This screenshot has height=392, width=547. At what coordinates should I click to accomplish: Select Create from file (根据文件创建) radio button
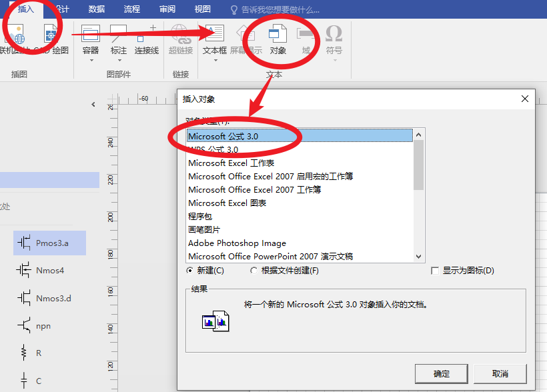tap(253, 271)
